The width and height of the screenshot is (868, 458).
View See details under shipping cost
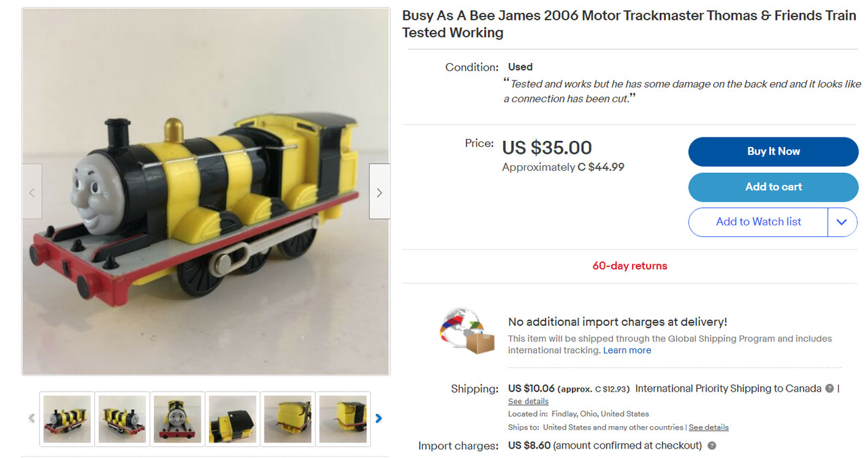[528, 402]
